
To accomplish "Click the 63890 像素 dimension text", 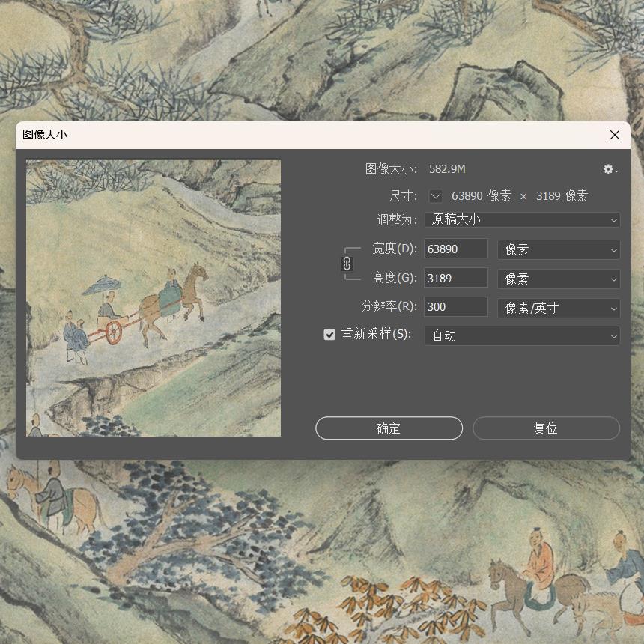I will (482, 196).
